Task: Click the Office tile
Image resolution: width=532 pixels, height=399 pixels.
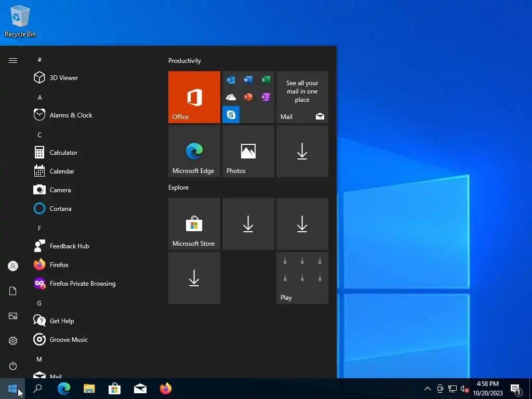Action: point(194,97)
